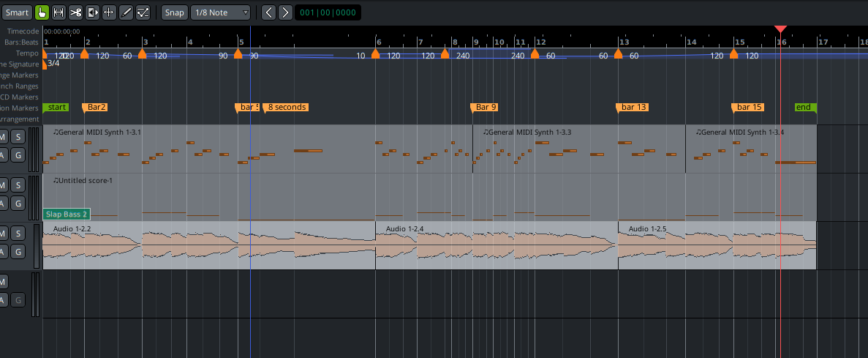Select the Range selection tool
The image size is (868, 358).
tap(59, 12)
